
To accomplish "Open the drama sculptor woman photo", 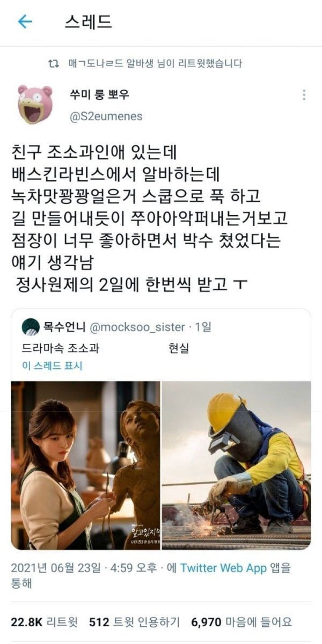I will 85,465.
